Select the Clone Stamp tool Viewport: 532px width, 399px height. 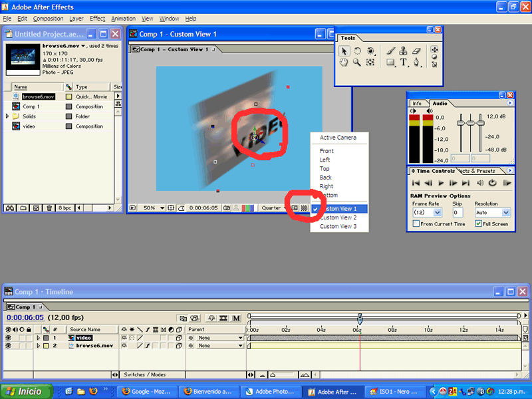(403, 51)
